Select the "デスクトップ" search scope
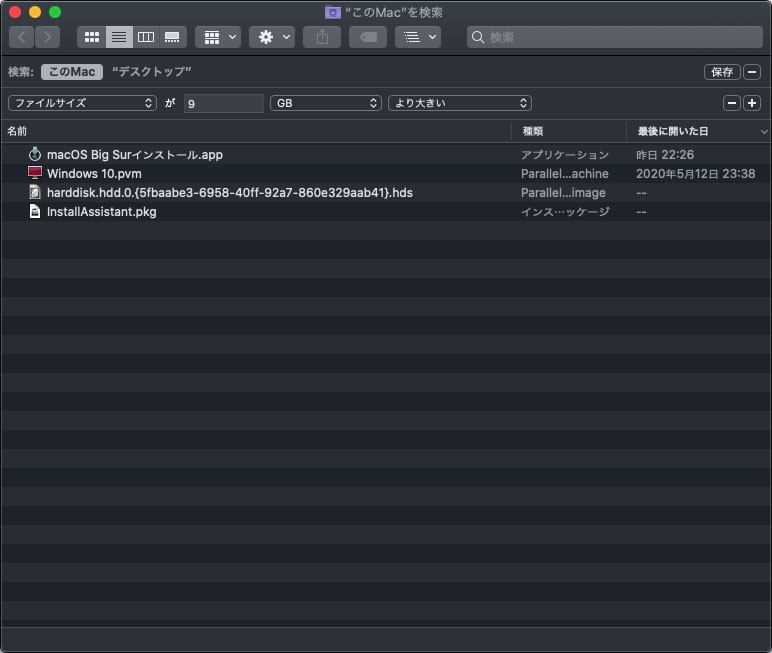The width and height of the screenshot is (772, 653). pyautogui.click(x=152, y=72)
